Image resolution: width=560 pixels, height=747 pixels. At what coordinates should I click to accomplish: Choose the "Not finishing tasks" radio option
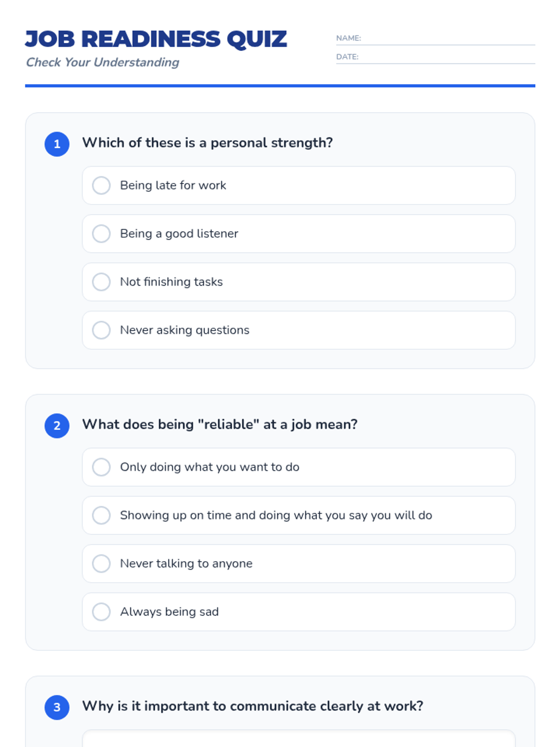pyautogui.click(x=101, y=282)
